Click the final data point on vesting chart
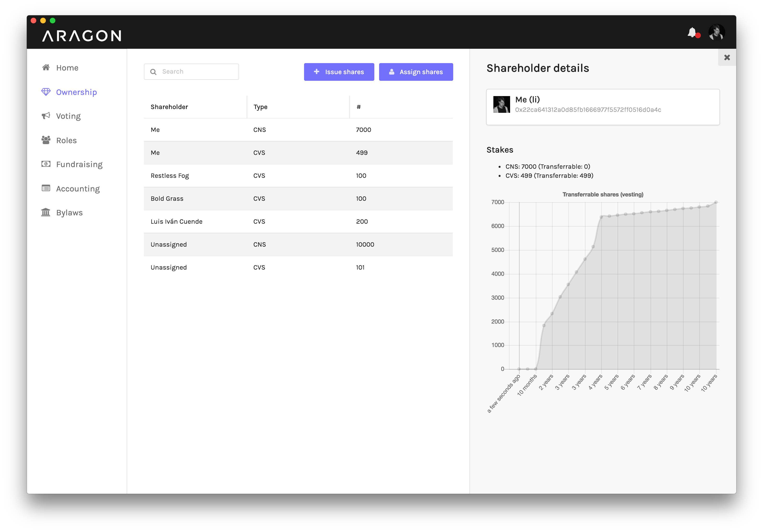This screenshot has width=763, height=532. tap(716, 202)
